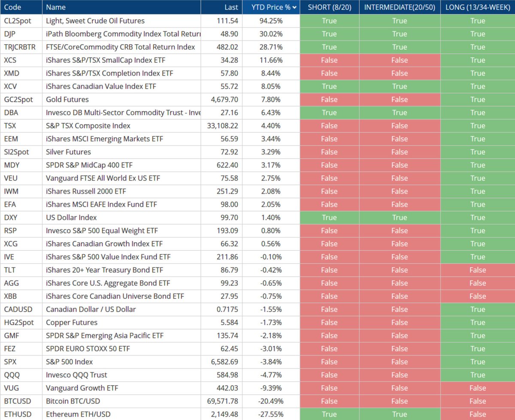Screen dimensions: 515x420
Task: Click EFA code cell
Action: coord(21,204)
